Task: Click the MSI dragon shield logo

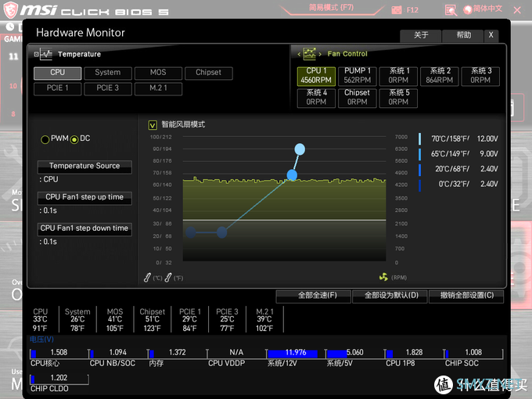Action: point(10,9)
